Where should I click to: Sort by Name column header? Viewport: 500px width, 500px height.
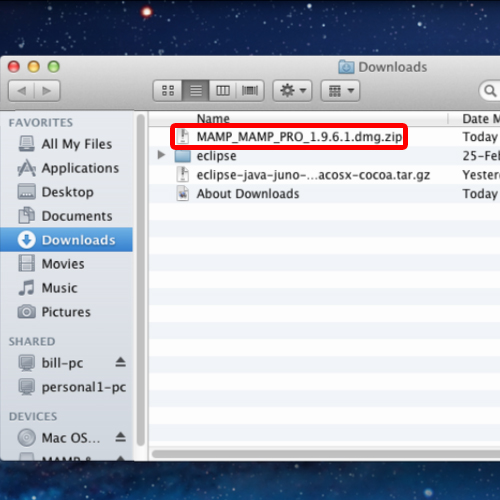(x=213, y=119)
